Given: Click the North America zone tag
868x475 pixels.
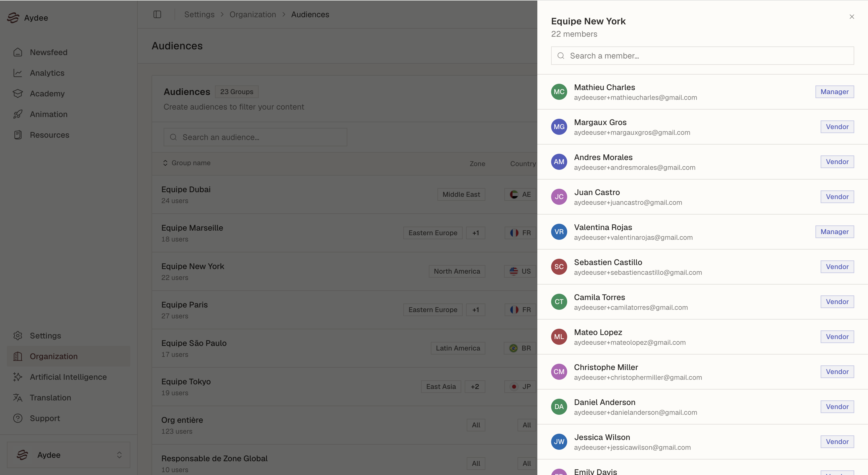Looking at the screenshot, I should (x=457, y=271).
